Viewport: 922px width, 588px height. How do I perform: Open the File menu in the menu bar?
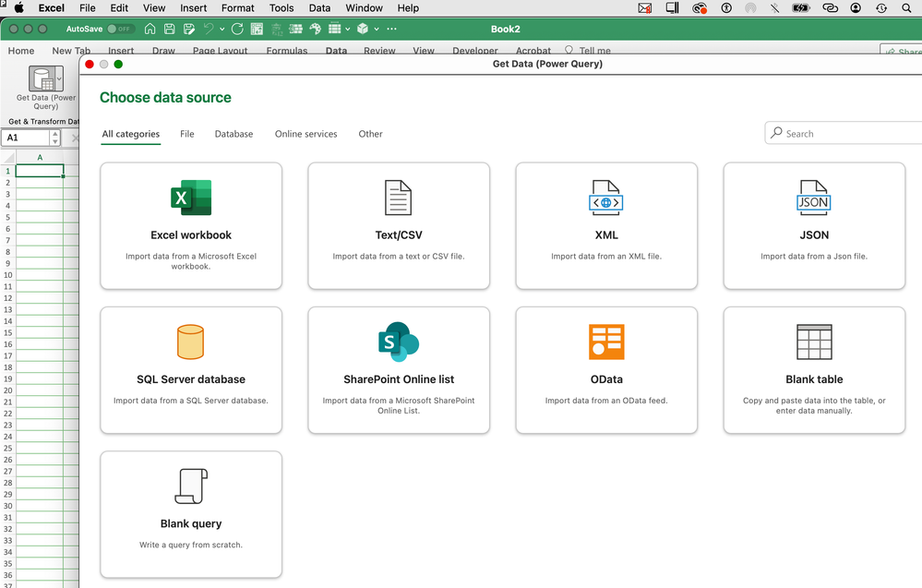tap(87, 7)
